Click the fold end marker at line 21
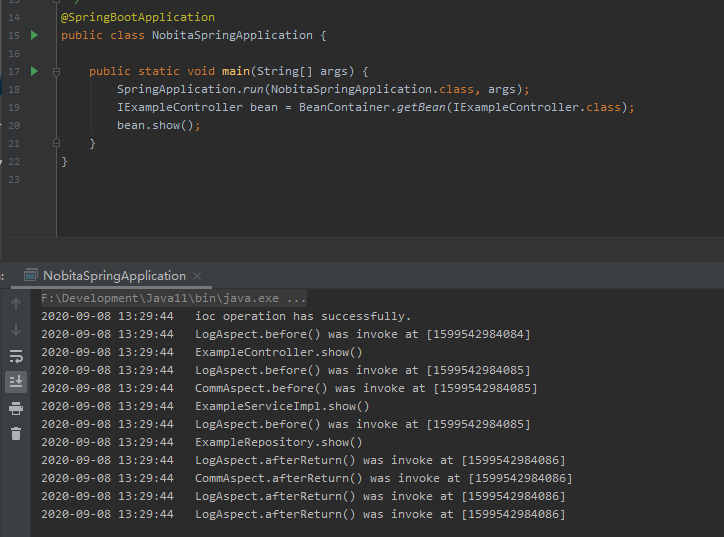The height and width of the screenshot is (537, 724). click(x=56, y=143)
